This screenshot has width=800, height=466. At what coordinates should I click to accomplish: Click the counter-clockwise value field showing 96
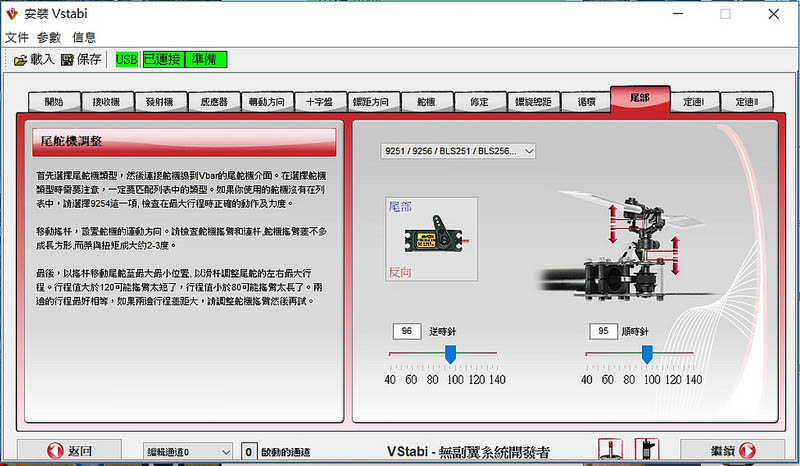(407, 331)
